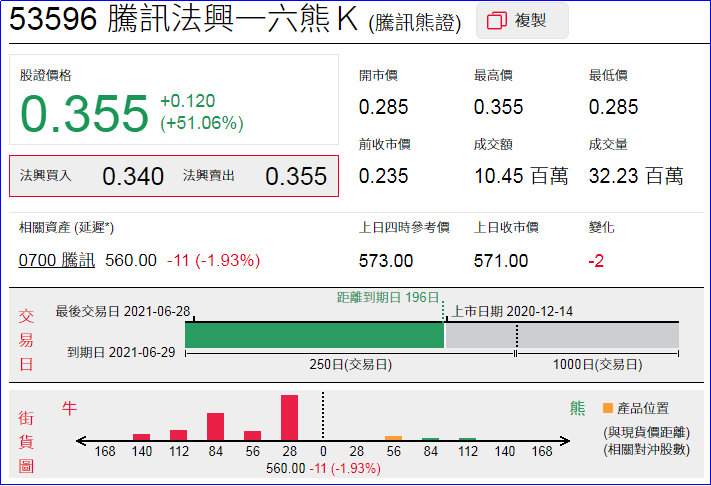
Task: Click the 上市日期 2020-12-14 label
Action: click(513, 311)
